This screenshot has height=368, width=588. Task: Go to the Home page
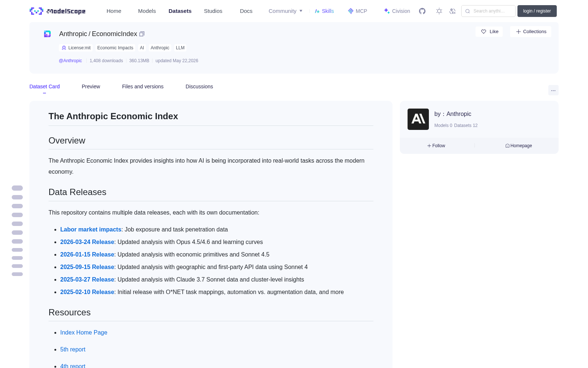(x=114, y=11)
